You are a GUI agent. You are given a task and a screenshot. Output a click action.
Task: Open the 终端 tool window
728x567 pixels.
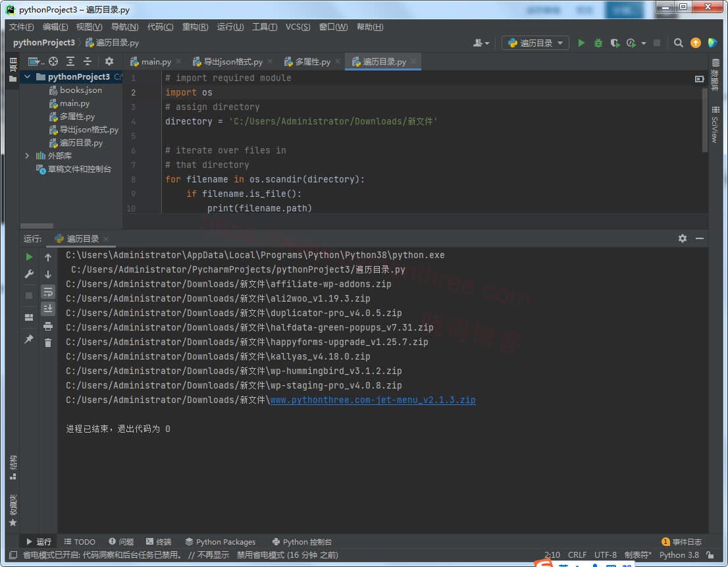[159, 542]
